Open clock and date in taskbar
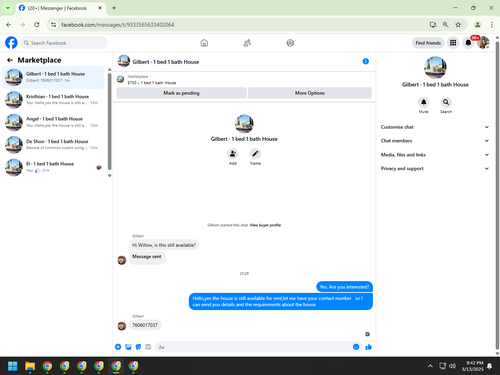This screenshot has height=375, width=500. 472,366
